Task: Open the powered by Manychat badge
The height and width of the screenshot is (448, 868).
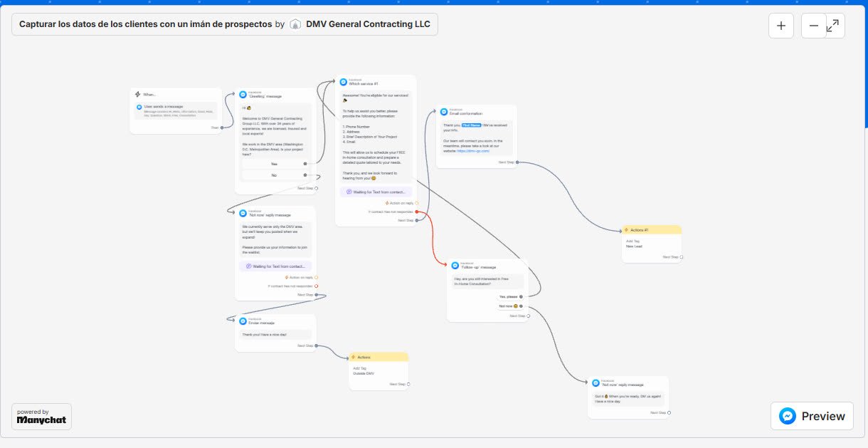Action: 41,417
